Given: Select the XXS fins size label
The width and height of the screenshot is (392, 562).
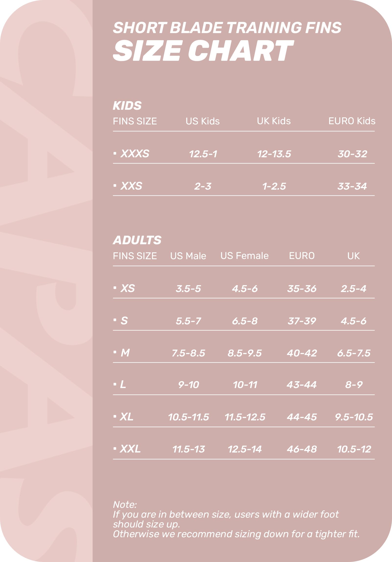Looking at the screenshot, I should [x=131, y=186].
